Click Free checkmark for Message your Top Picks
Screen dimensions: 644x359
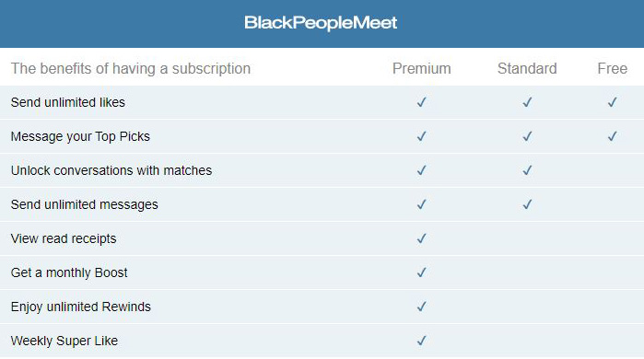click(x=613, y=136)
